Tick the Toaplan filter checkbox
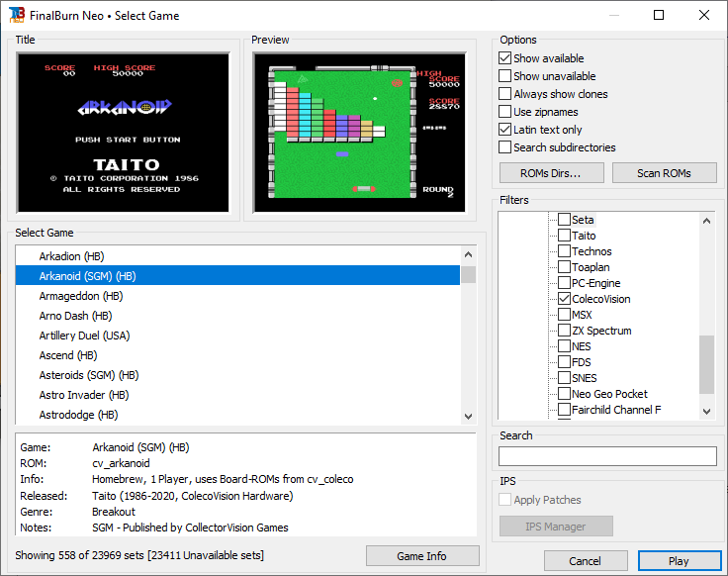This screenshot has height=576, width=728. (564, 266)
